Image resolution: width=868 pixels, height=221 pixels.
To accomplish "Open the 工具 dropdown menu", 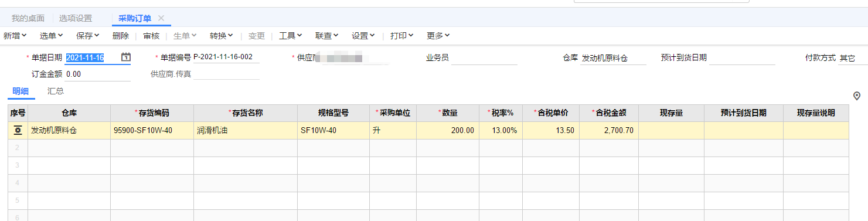I will tap(291, 36).
